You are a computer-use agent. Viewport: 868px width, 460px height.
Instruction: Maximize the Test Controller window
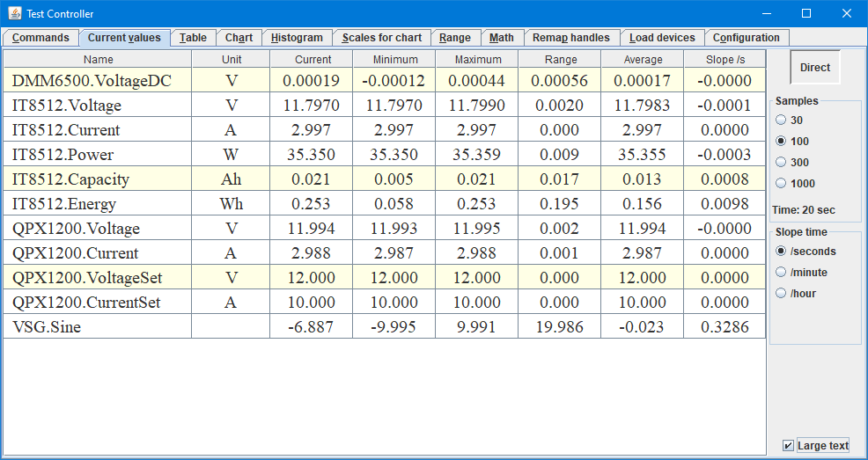[806, 13]
